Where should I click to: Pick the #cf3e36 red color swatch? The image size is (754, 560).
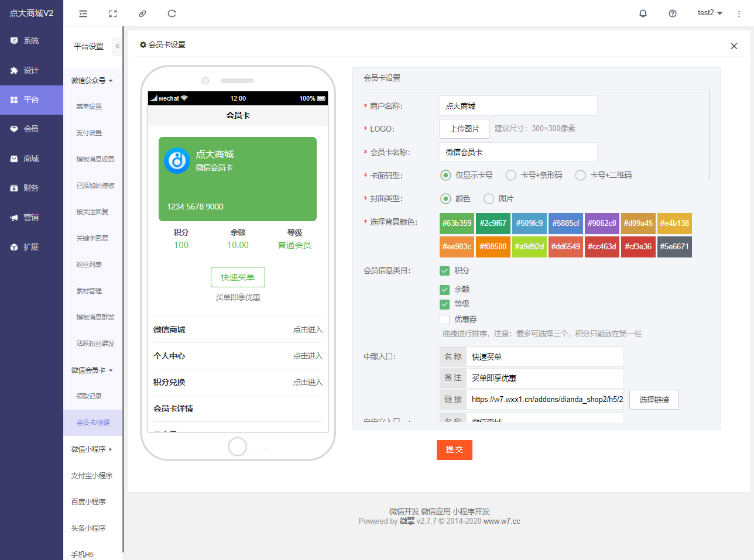point(638,246)
